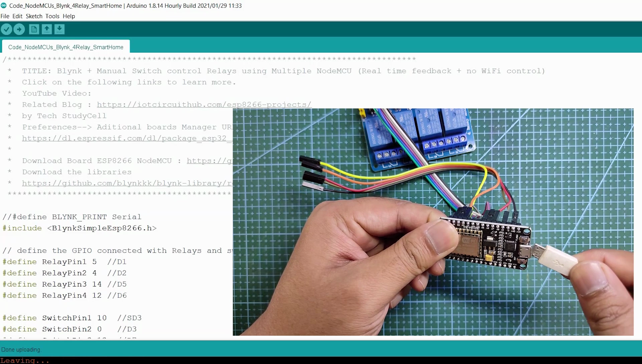
Task: Open the Sketch menu
Action: (34, 16)
